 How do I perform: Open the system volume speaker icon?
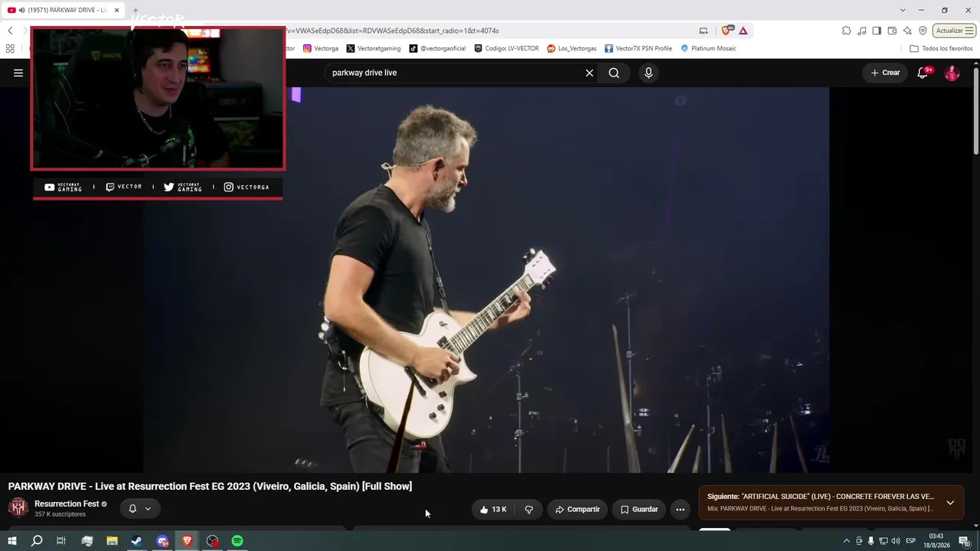pos(896,541)
